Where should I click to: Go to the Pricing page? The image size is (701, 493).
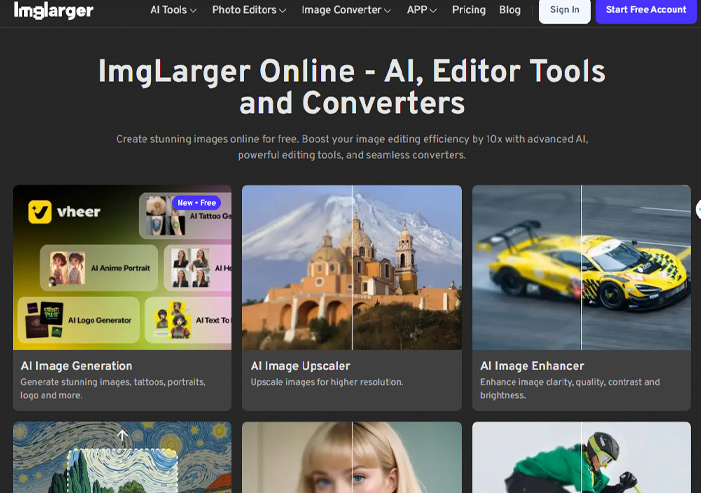468,10
